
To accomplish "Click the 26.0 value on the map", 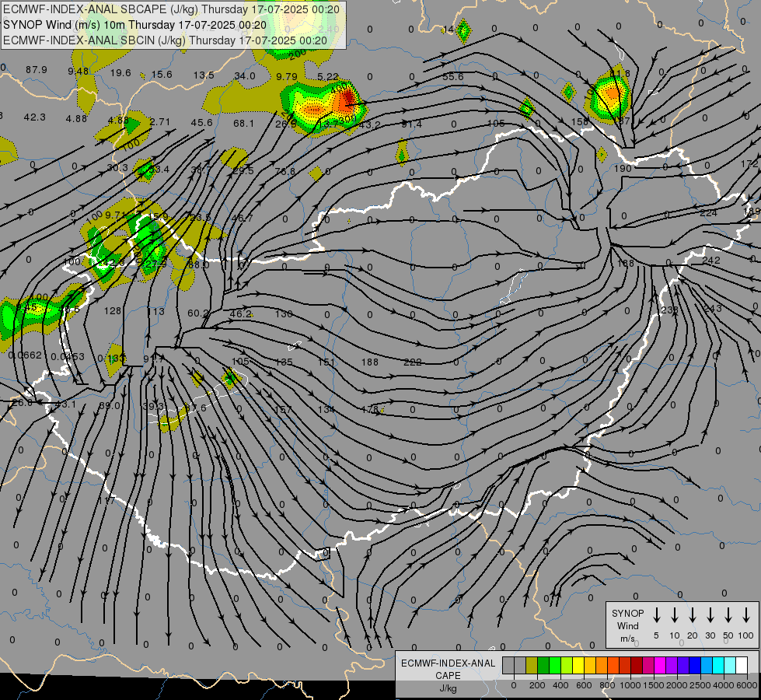I will coord(23,403).
